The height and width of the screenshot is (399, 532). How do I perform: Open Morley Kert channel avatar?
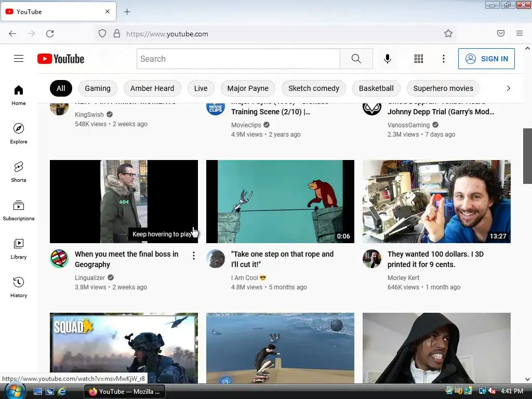(x=372, y=259)
